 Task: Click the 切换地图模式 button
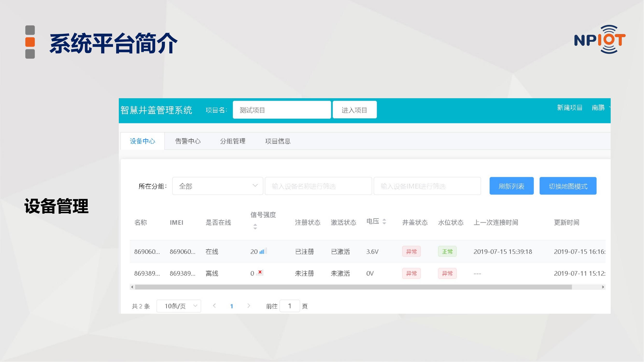[x=568, y=186]
